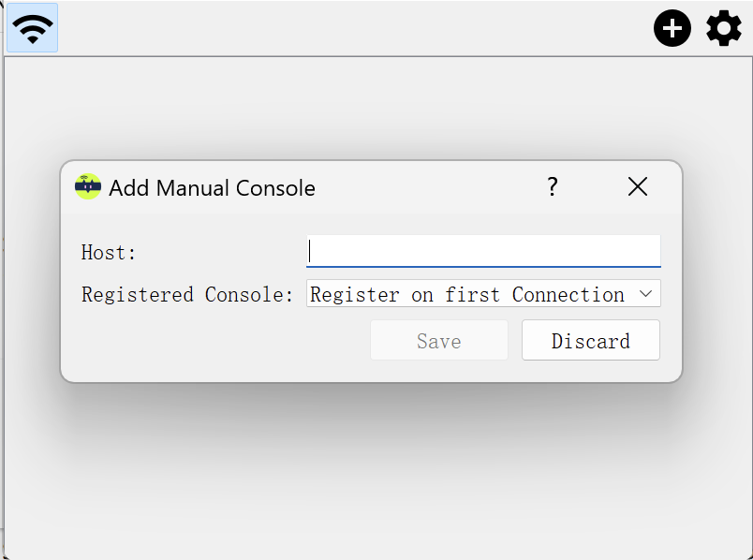Focus the Host text field
753x560 pixels.
(483, 252)
